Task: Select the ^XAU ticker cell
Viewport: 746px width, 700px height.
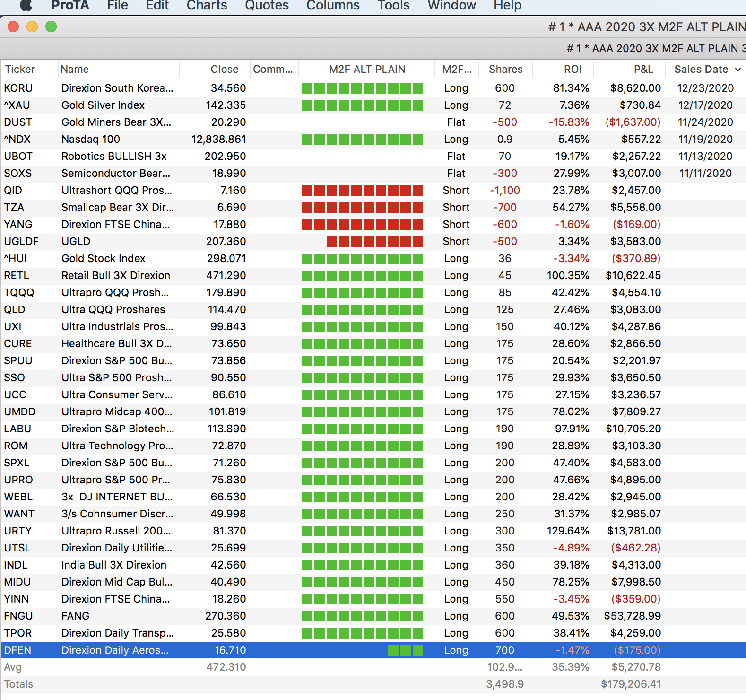Action: tap(17, 105)
